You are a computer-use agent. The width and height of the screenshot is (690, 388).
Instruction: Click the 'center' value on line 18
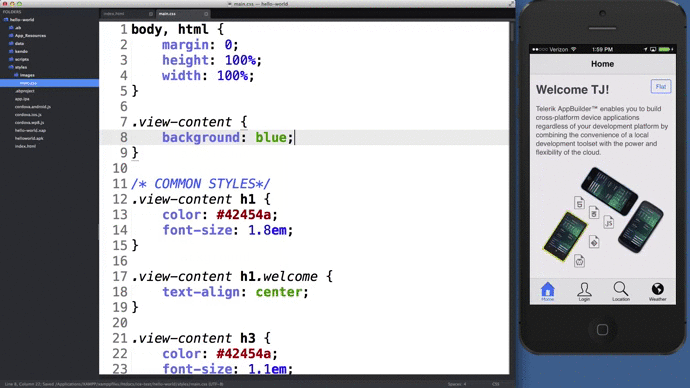tap(279, 292)
